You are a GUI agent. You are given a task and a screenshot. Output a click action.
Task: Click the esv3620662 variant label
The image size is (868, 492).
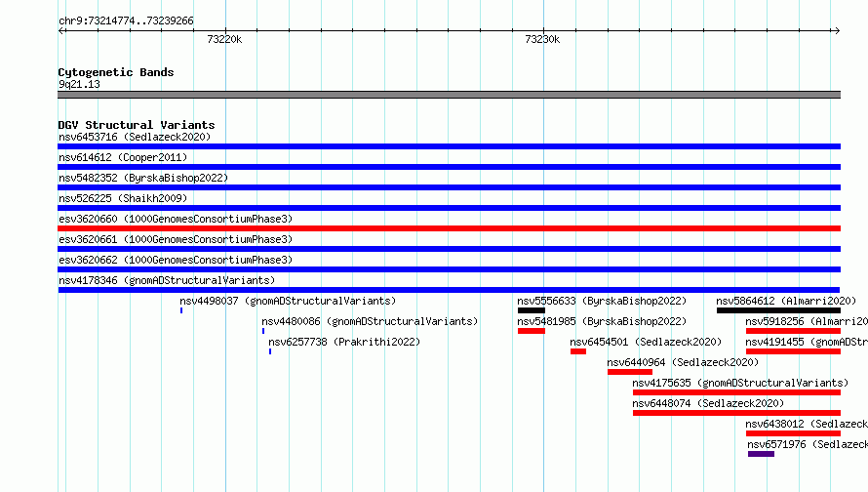176,260
